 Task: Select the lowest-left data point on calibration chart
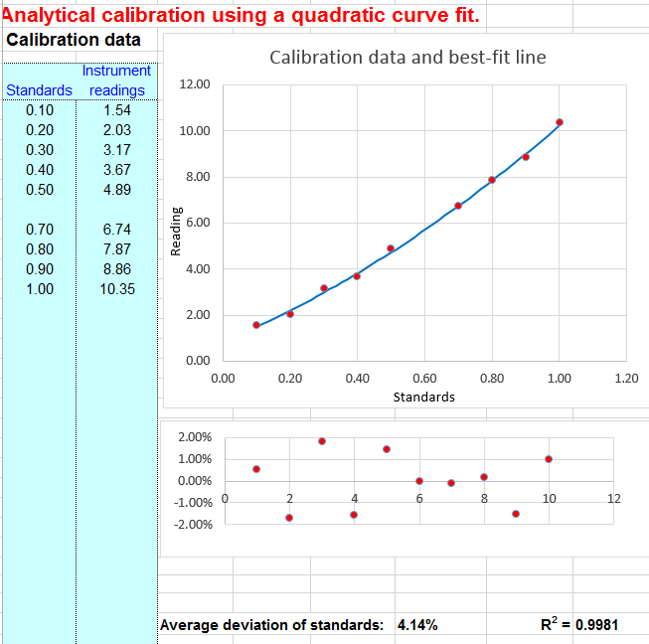256,325
